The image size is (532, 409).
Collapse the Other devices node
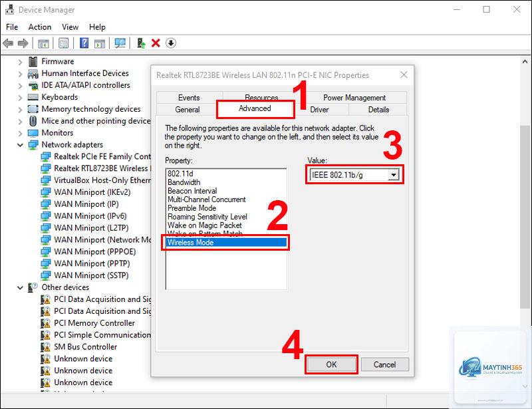coord(20,288)
